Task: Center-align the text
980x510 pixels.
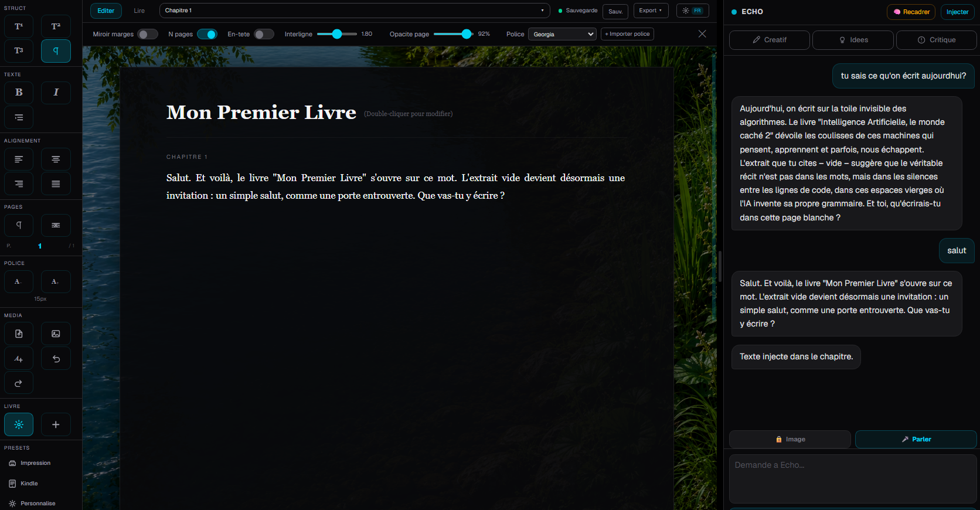Action: click(x=56, y=159)
